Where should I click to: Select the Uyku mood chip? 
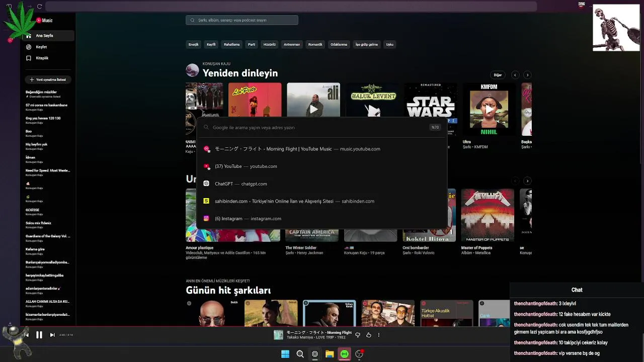coord(389,44)
